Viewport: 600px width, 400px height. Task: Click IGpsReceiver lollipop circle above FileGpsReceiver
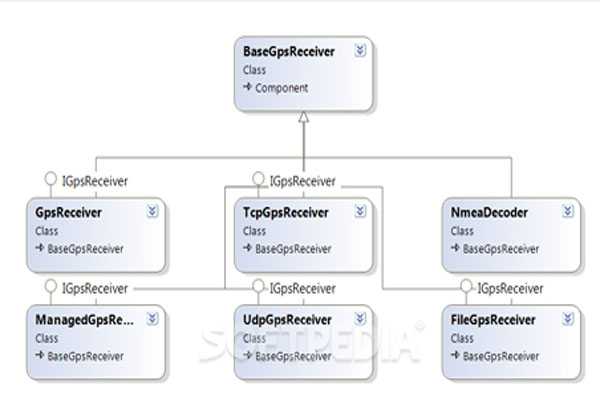click(x=466, y=288)
